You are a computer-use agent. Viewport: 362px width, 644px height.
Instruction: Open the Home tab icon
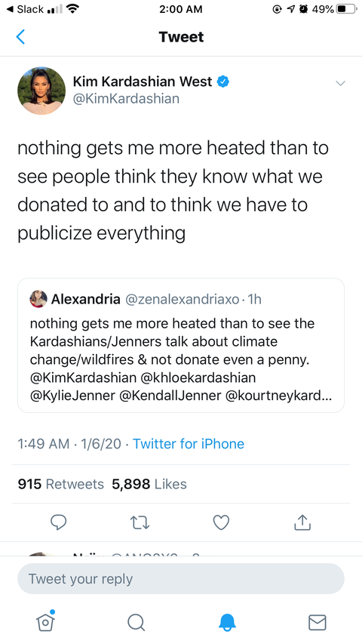click(x=45, y=621)
